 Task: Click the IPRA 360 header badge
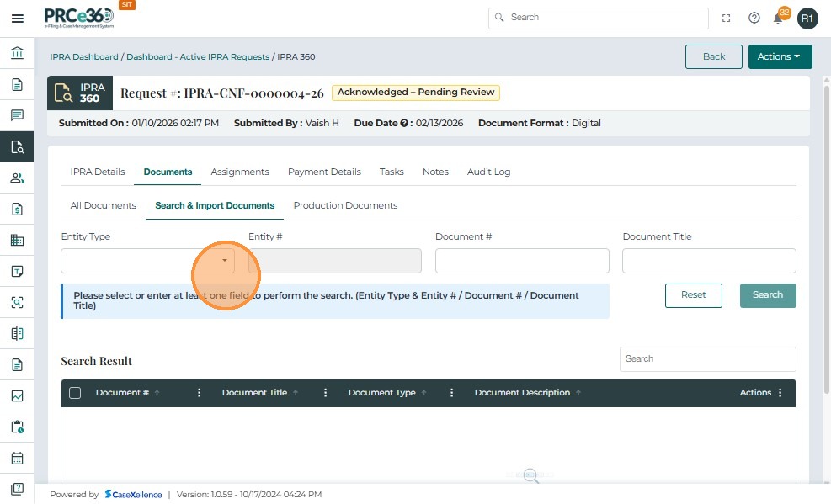click(x=80, y=93)
